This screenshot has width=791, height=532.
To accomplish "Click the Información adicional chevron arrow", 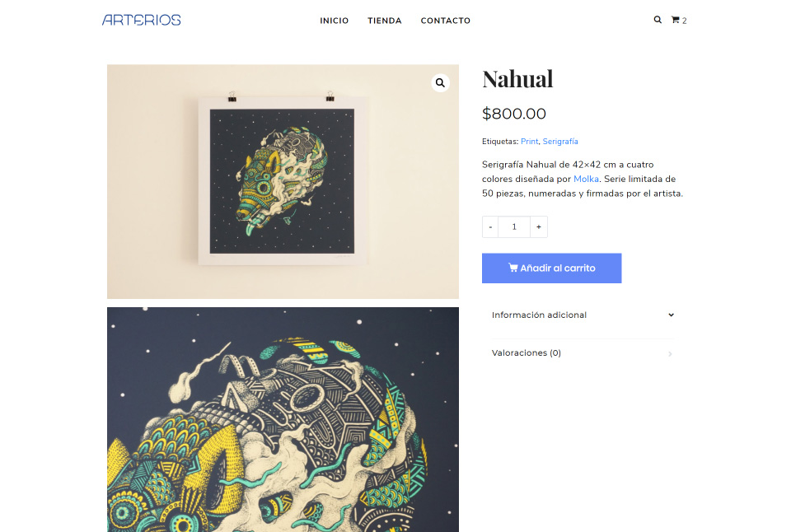I will (671, 315).
